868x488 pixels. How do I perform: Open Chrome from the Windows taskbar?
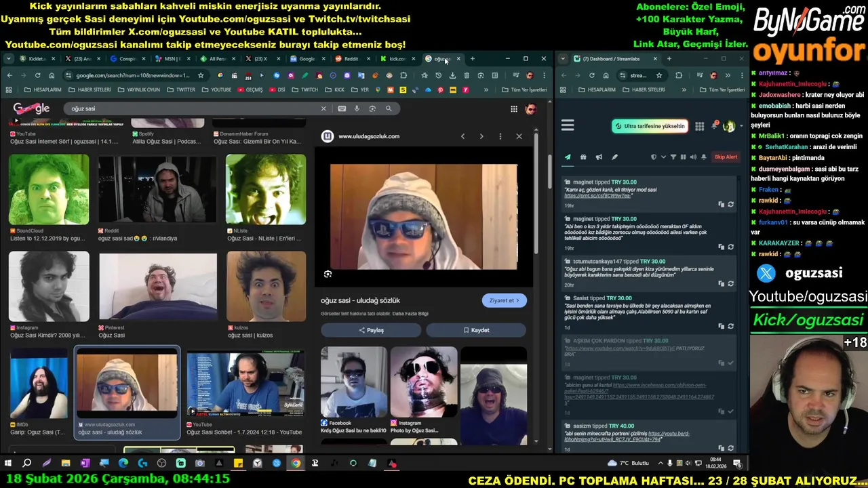coord(296,464)
